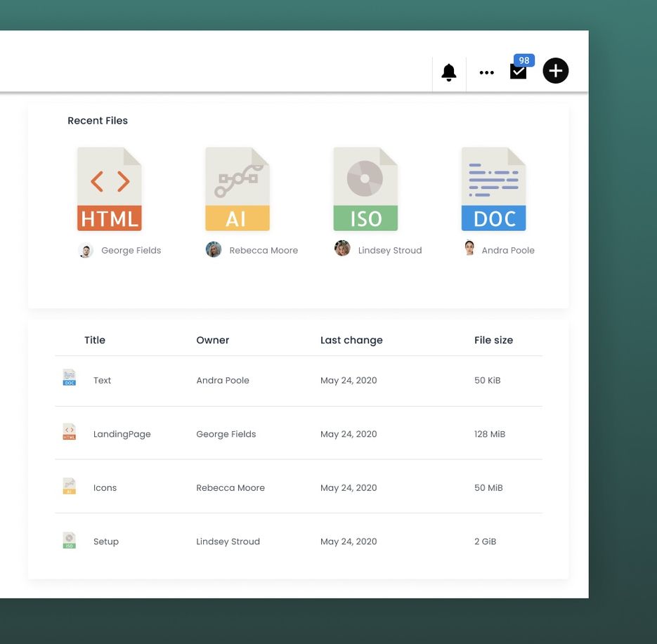Select Lindsey Stroud name under ISO file
Image resolution: width=657 pixels, height=644 pixels.
[x=390, y=251]
